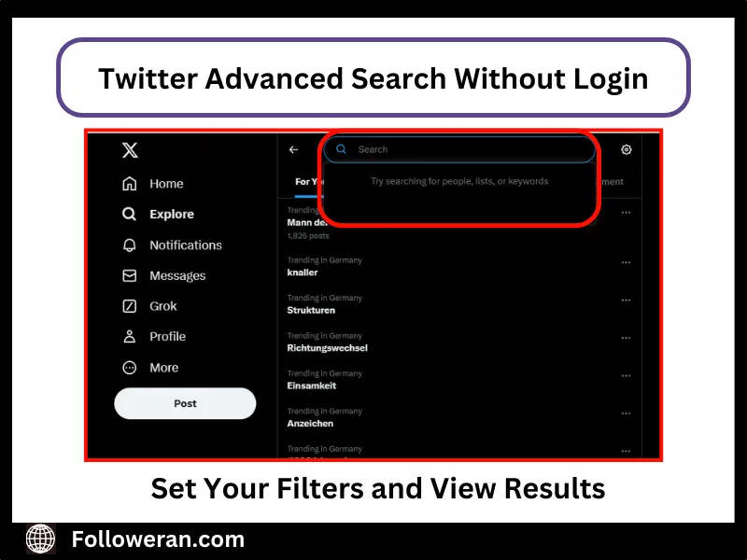Open more options for Richtungswechsel trend
747x560 pixels.
(x=626, y=338)
